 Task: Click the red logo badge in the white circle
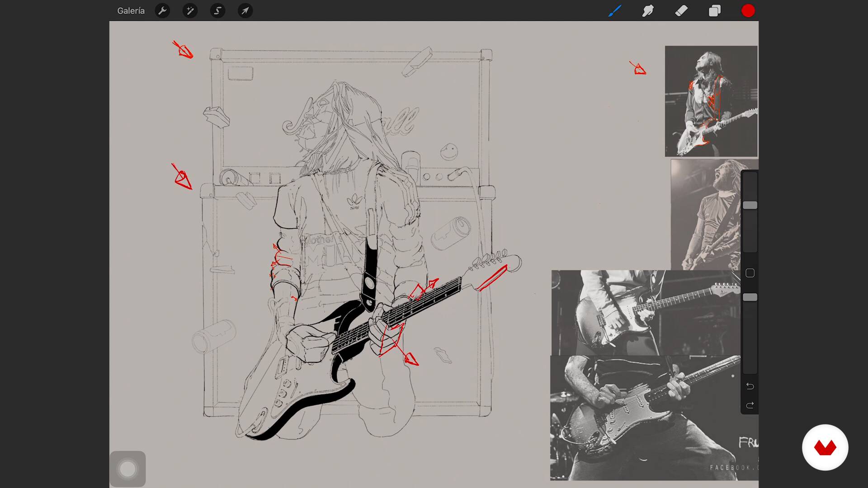825,447
